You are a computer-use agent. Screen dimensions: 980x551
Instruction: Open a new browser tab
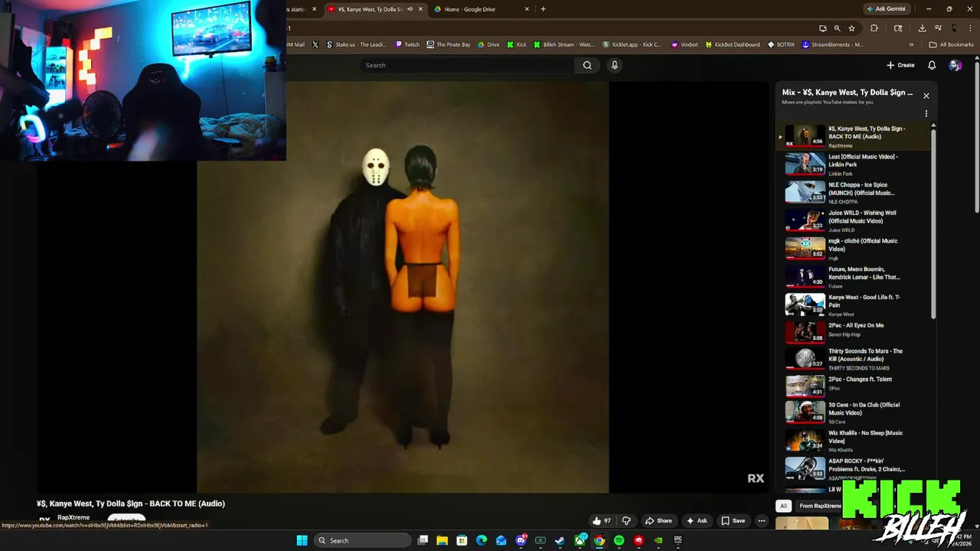[x=543, y=9]
